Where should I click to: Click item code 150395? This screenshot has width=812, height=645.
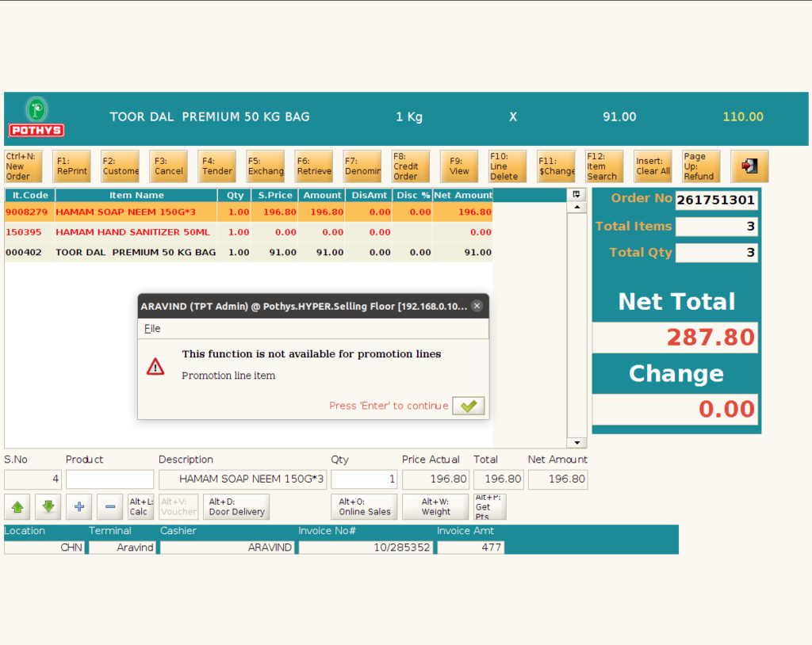click(23, 232)
